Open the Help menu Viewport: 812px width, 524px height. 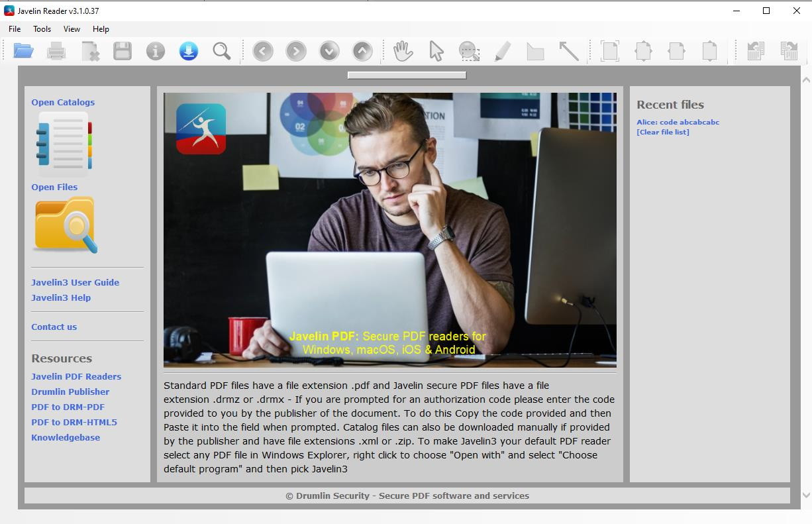click(x=101, y=29)
